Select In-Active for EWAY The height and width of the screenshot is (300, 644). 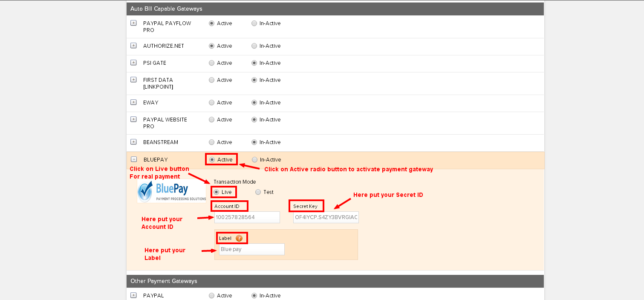(x=254, y=103)
